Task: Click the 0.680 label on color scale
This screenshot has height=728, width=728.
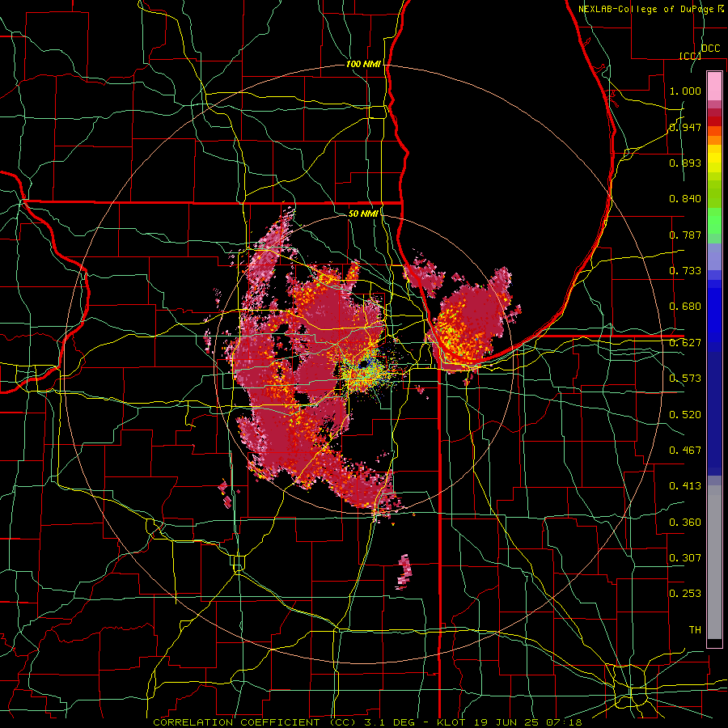Action: (x=685, y=307)
